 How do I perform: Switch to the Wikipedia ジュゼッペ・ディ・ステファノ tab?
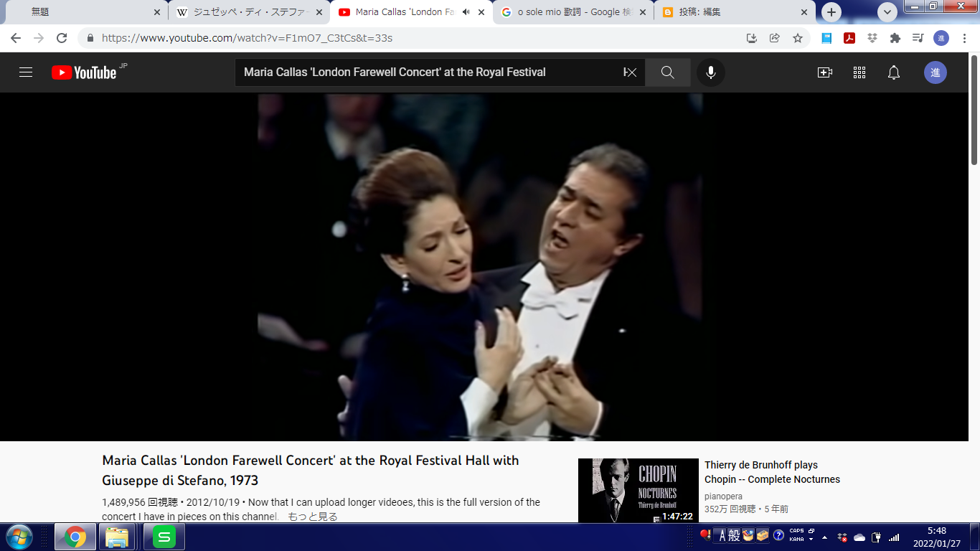250,12
